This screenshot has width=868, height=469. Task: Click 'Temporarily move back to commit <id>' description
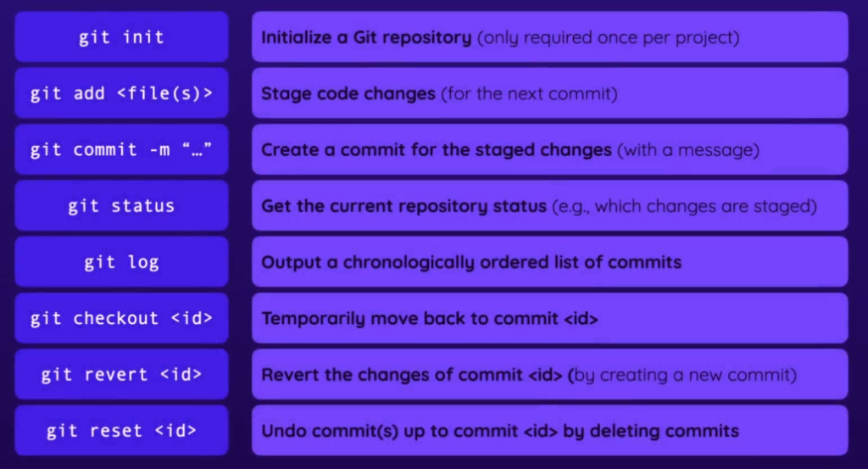click(x=431, y=319)
